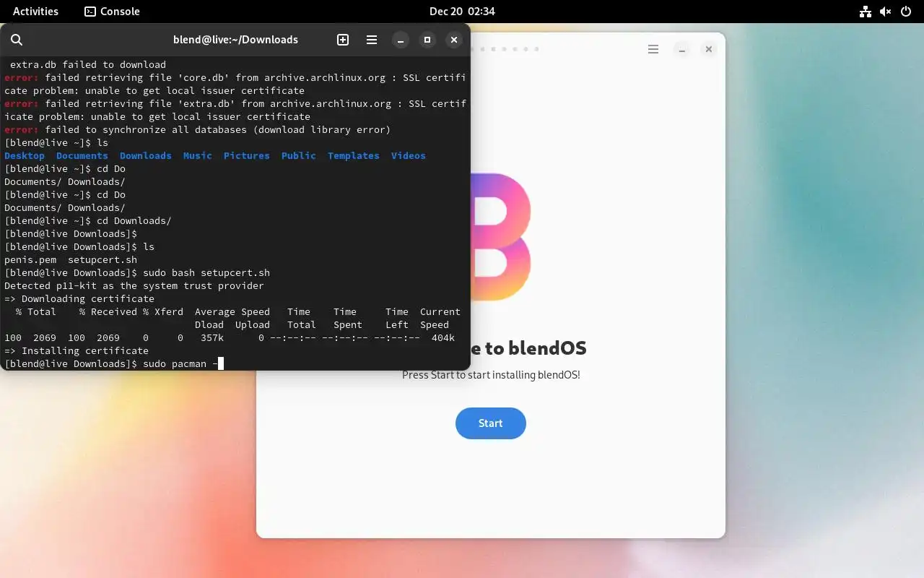Click 'Press Start to start installing blendOS!' text
The image size is (924, 578).
[x=491, y=375]
